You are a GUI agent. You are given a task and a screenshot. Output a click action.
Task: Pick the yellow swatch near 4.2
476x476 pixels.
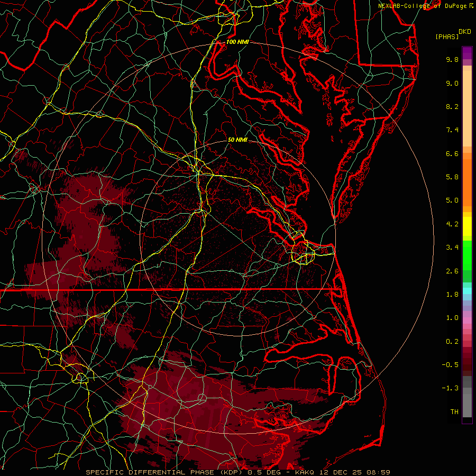point(467,226)
